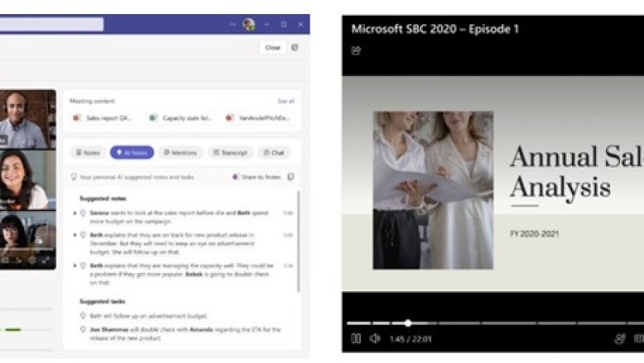Click the AI notes panel scrollbar
The image size is (644, 363).
pyautogui.click(x=299, y=242)
